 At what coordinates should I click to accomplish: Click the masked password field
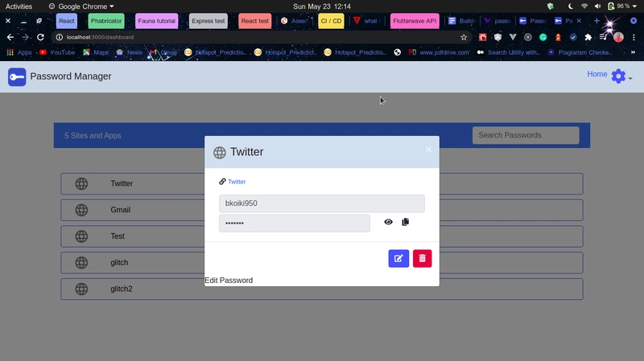click(x=295, y=224)
